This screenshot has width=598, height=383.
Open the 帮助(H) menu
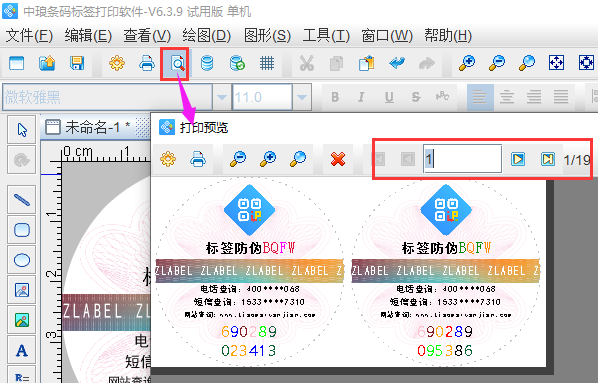coord(448,36)
